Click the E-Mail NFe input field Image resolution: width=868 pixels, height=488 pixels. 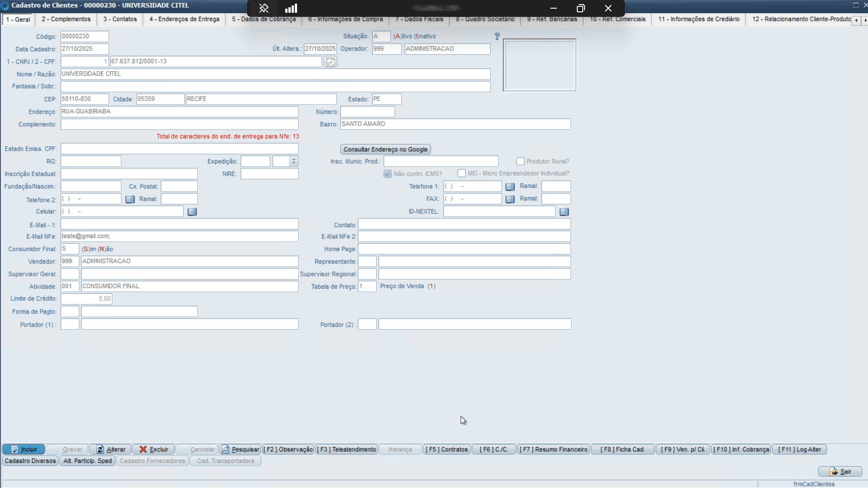point(180,236)
